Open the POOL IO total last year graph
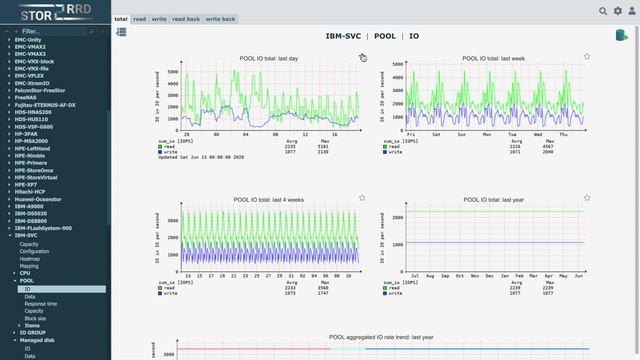The width and height of the screenshot is (640, 360). coord(484,247)
